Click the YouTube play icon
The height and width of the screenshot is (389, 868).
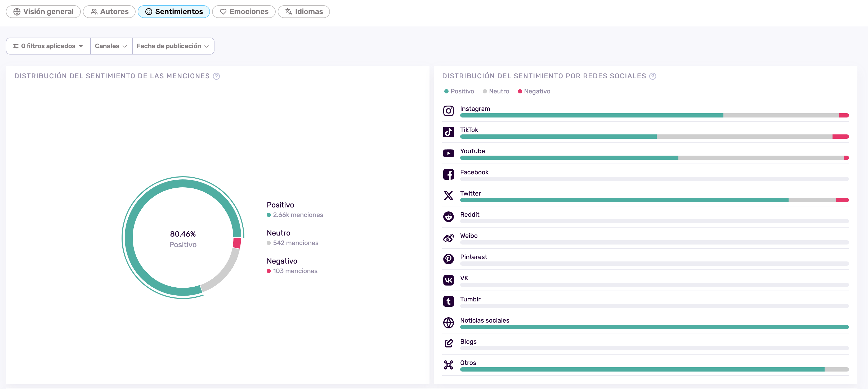(x=448, y=153)
